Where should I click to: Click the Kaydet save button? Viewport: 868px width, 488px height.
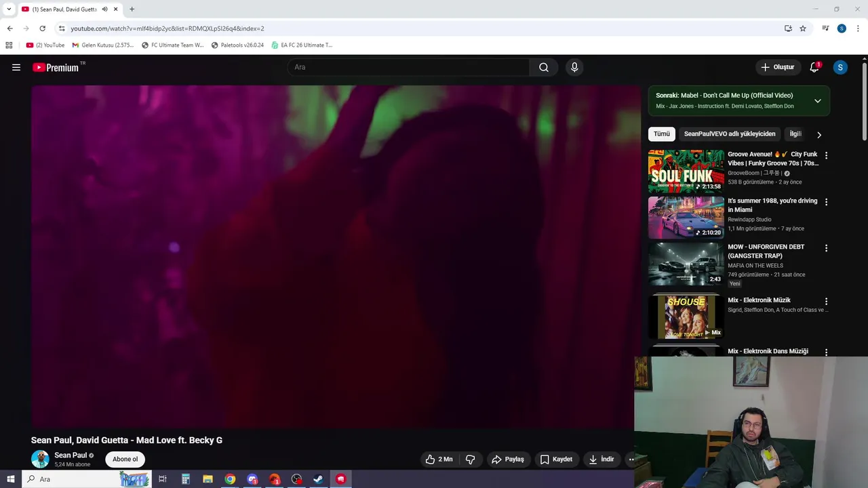(x=556, y=459)
